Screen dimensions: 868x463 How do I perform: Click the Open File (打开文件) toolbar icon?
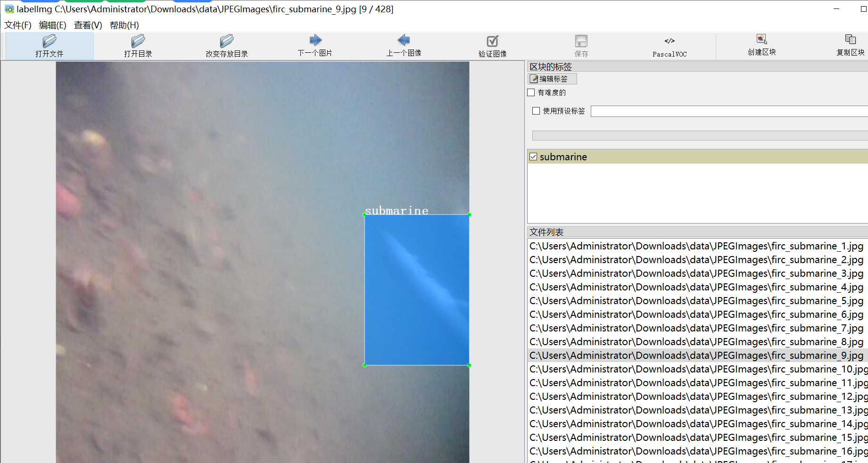click(50, 41)
